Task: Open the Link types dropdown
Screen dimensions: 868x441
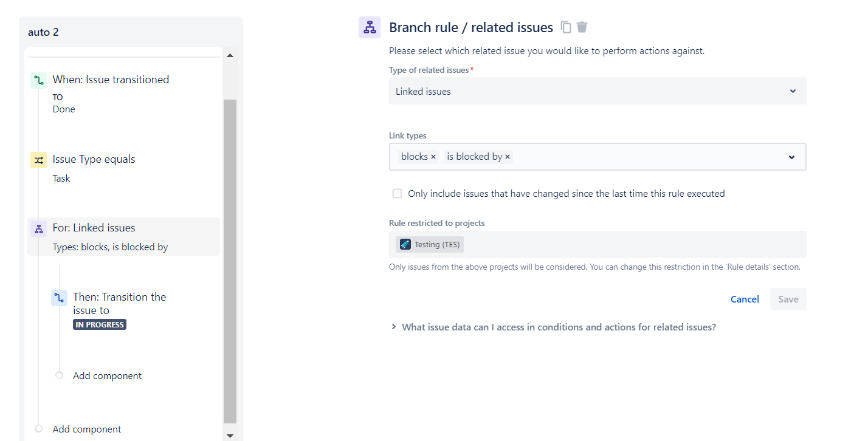Action: point(791,157)
